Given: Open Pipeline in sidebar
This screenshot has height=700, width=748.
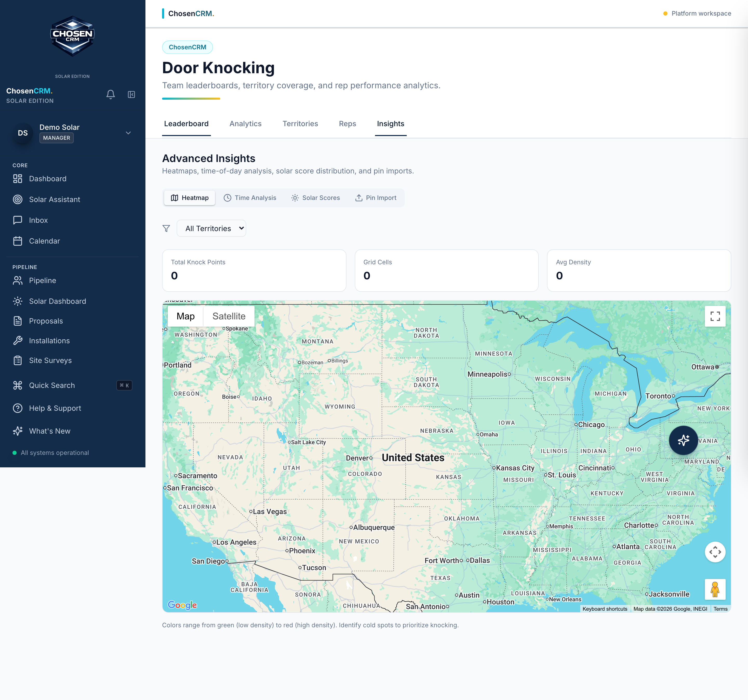Looking at the screenshot, I should tap(72, 281).
